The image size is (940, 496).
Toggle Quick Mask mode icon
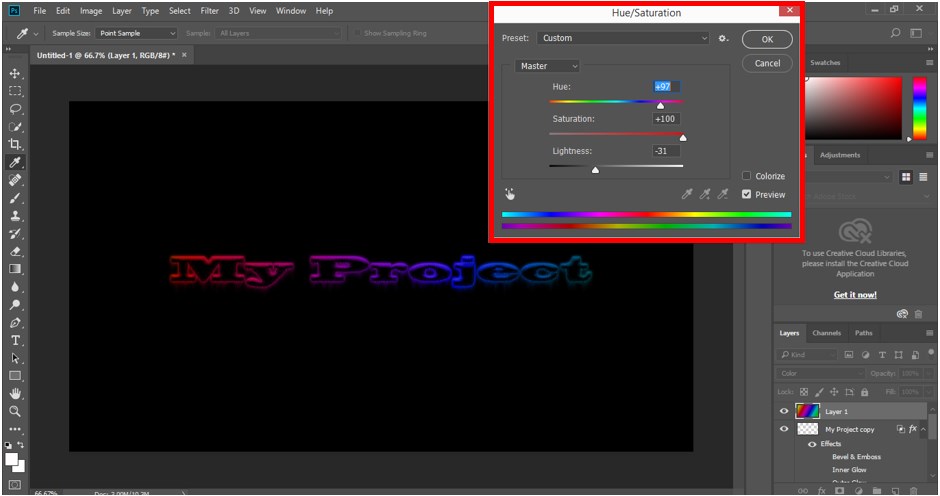(14, 484)
